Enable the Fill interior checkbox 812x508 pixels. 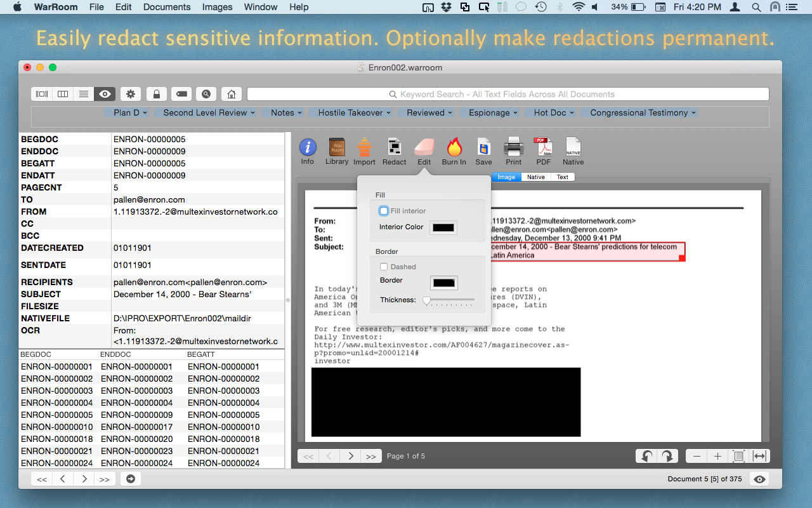(x=384, y=211)
